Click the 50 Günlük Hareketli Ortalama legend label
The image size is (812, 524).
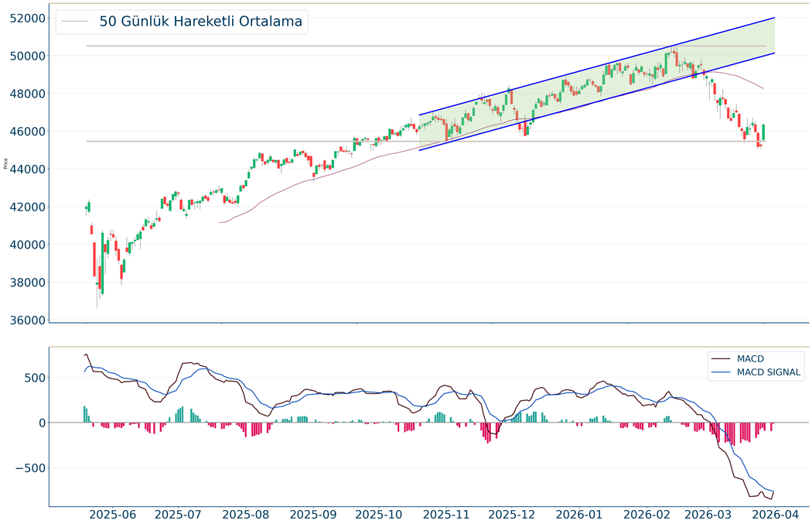click(x=200, y=22)
